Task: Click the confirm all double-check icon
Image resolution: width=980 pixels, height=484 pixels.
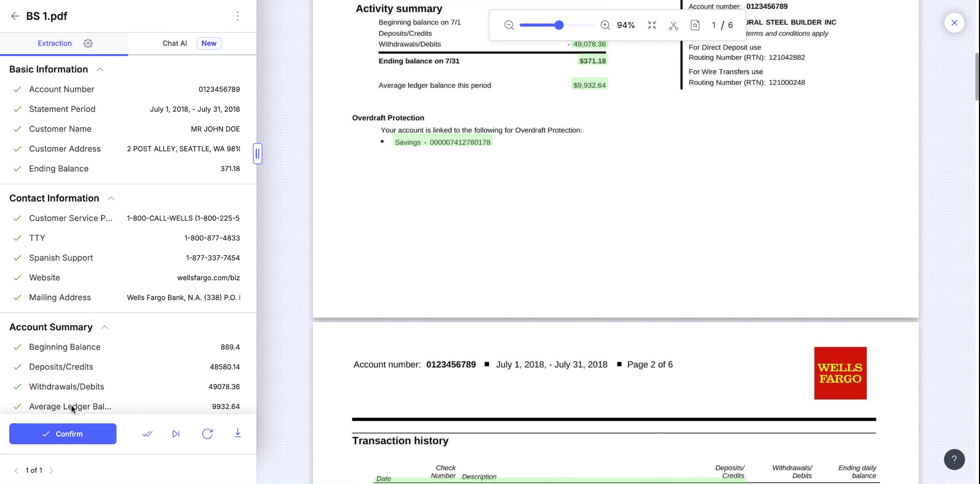Action: [x=147, y=434]
